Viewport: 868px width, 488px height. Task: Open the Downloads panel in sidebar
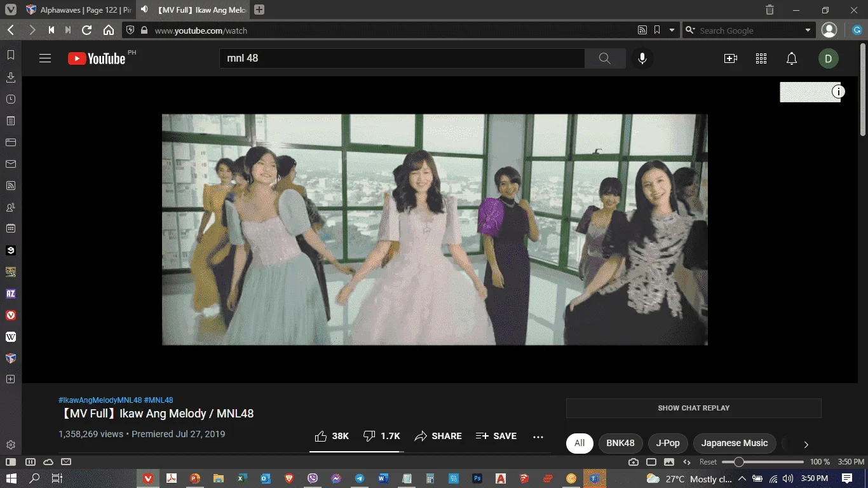tap(11, 78)
